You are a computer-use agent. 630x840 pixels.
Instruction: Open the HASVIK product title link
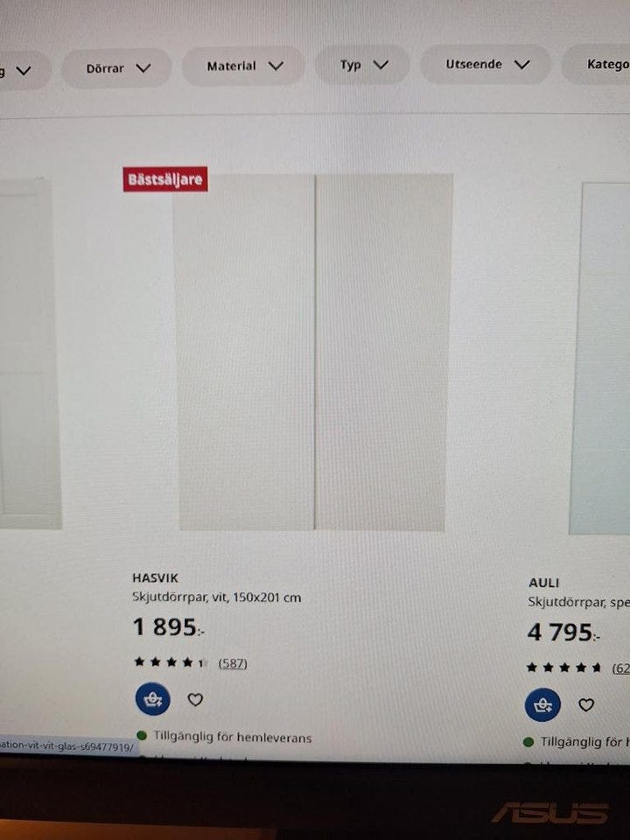[156, 577]
